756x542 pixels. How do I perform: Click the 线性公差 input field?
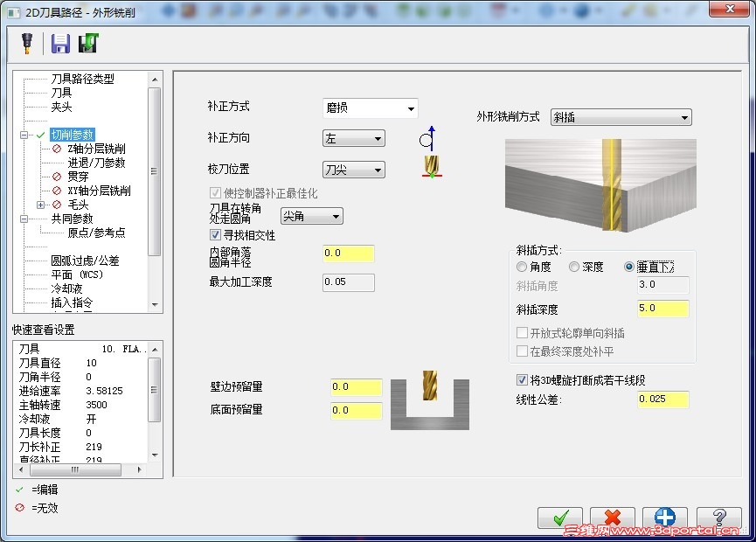(x=663, y=400)
